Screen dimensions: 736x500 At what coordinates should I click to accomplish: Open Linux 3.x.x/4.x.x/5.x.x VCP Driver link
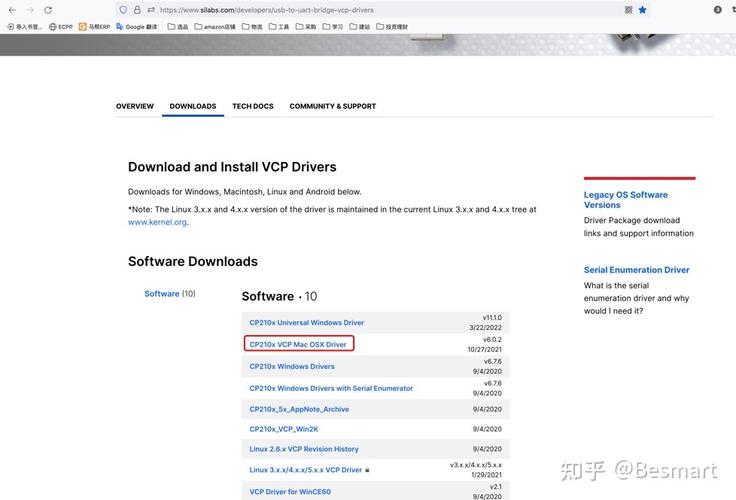306,469
